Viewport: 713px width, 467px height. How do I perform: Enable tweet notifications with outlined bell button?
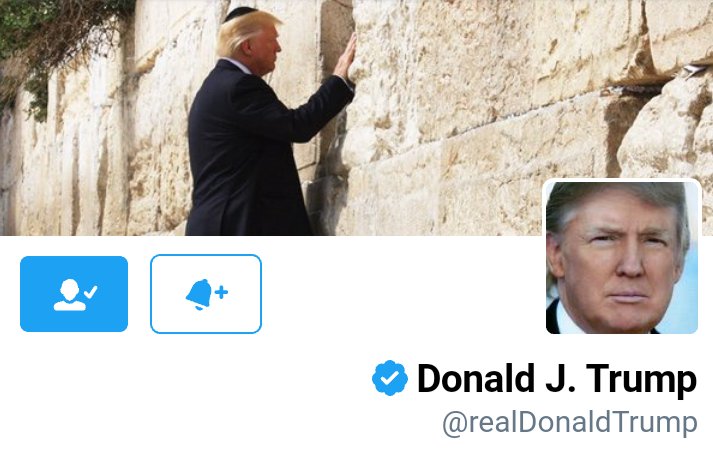pyautogui.click(x=206, y=294)
